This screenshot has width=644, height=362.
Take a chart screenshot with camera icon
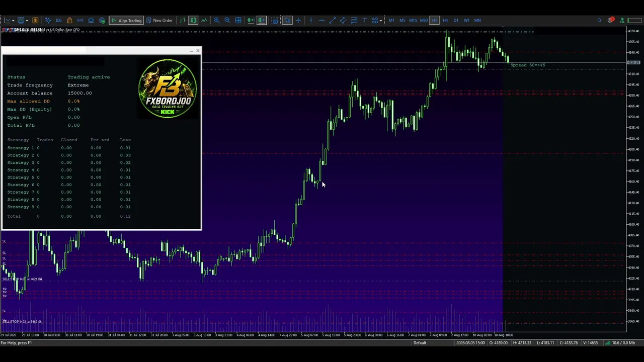click(275, 20)
